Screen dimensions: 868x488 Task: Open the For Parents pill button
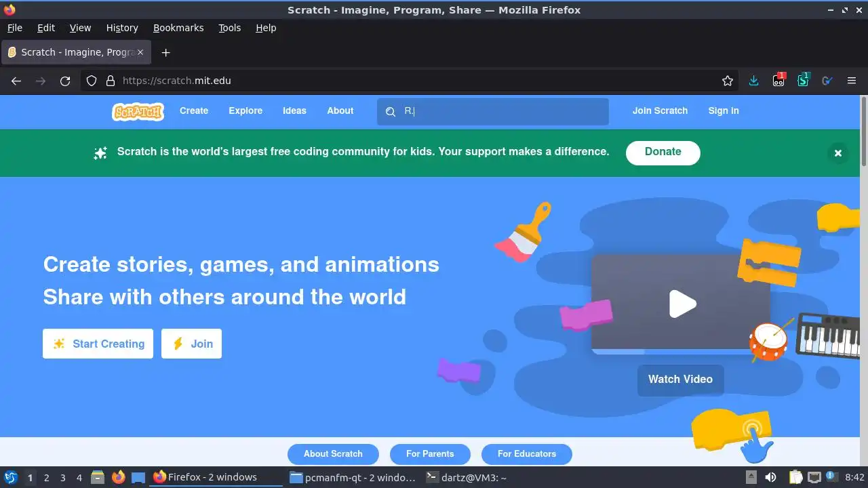coord(430,454)
